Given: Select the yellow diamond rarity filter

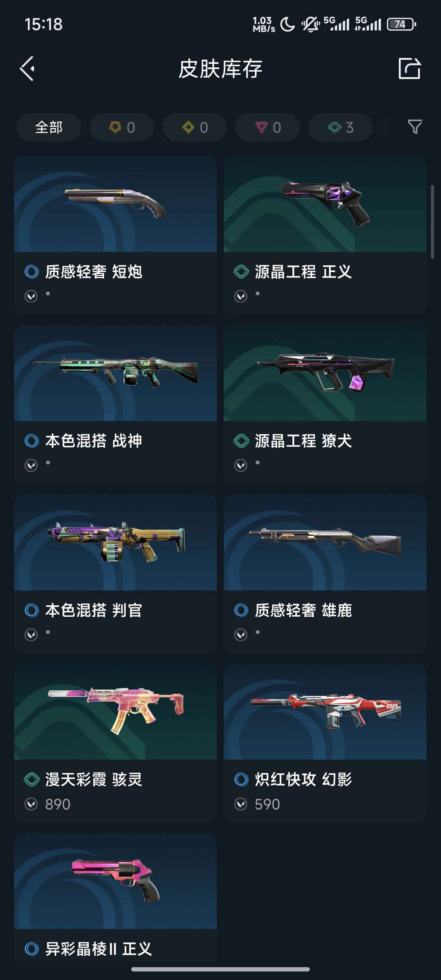Looking at the screenshot, I should tap(195, 127).
